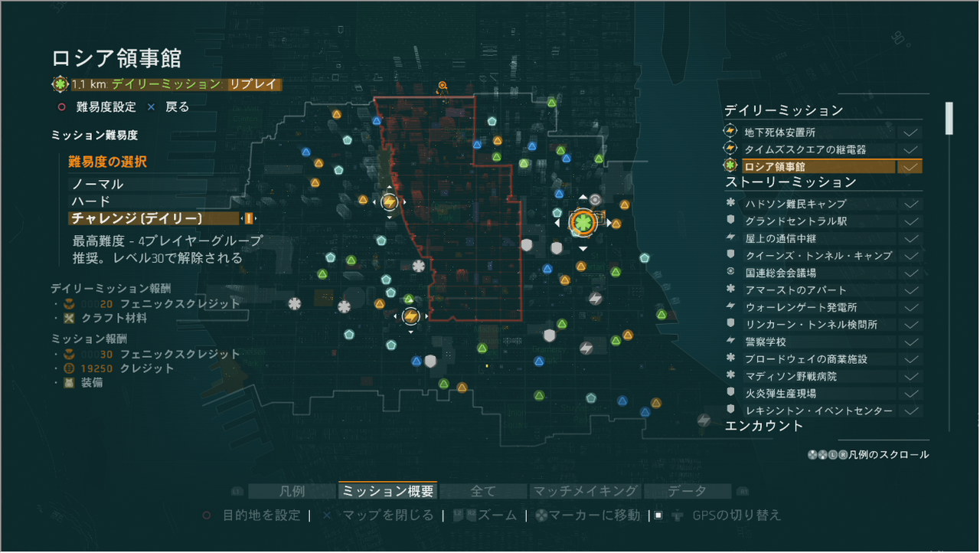This screenshot has height=553, width=980.
Task: Click the 難易度設定 prompt
Action: pyautogui.click(x=99, y=107)
